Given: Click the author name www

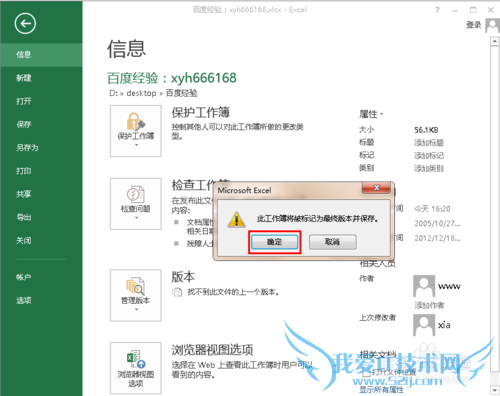Looking at the screenshot, I should pos(449,286).
